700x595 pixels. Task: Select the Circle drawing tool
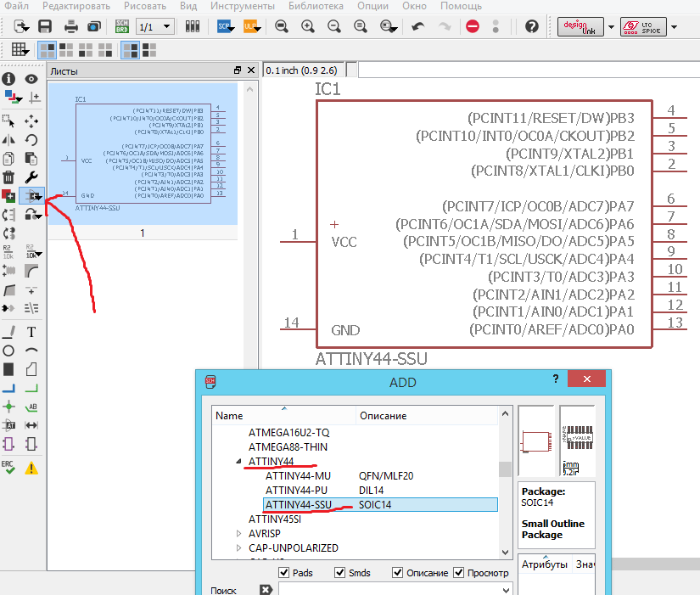tap(8, 351)
